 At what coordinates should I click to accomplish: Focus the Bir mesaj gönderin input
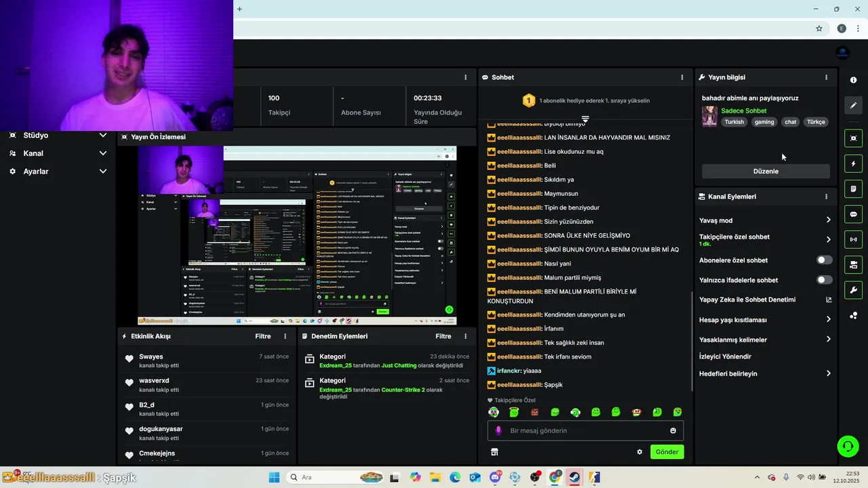point(585,430)
